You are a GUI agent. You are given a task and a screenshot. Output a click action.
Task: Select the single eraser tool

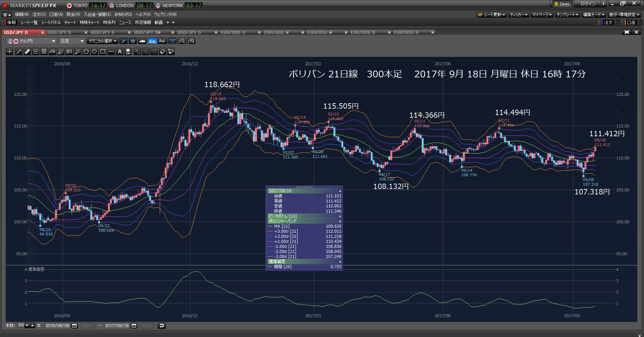(163, 51)
